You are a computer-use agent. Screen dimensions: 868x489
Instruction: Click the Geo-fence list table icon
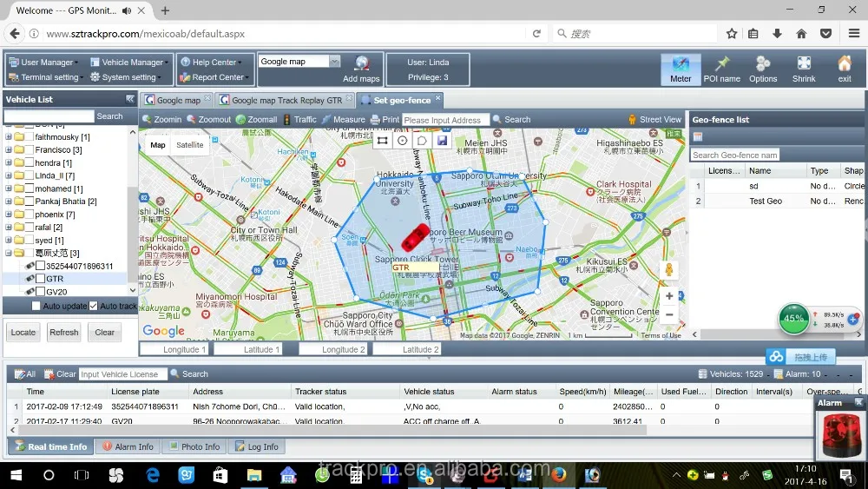(x=698, y=136)
